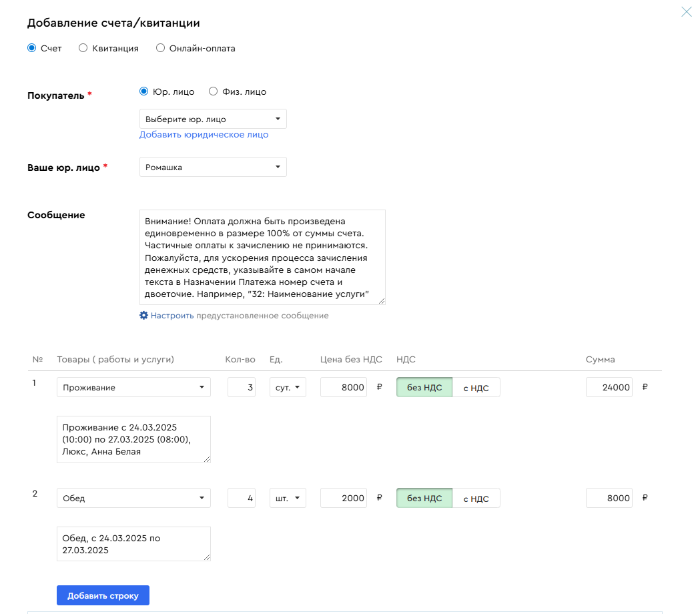700x614 pixels.
Task: Click the Товары (работы и услуги) column header
Action: [115, 360]
